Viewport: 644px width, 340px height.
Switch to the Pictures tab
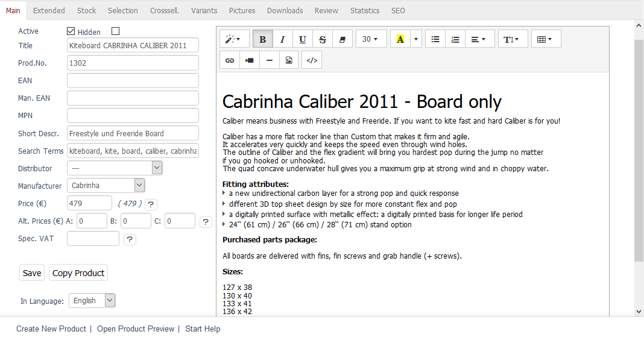242,11
